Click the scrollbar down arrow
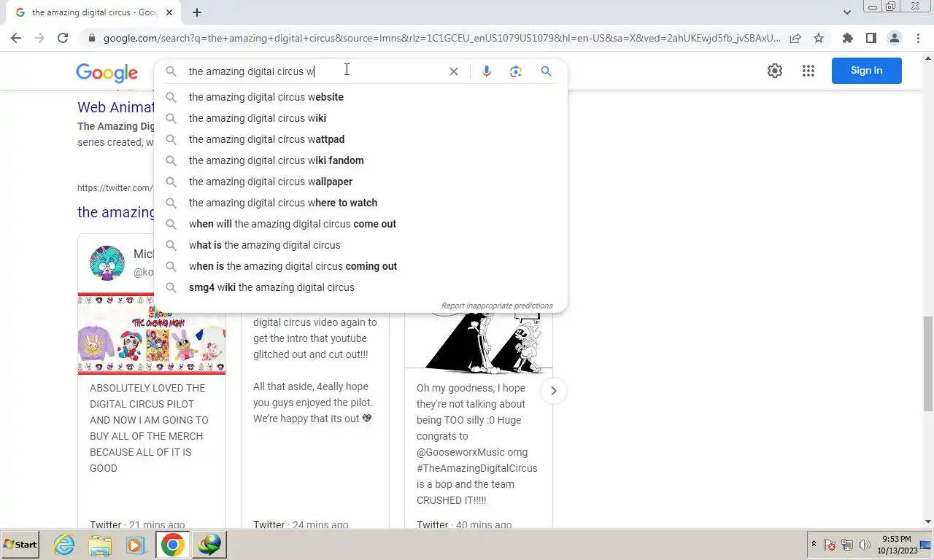Image resolution: width=934 pixels, height=560 pixels. coord(928,521)
